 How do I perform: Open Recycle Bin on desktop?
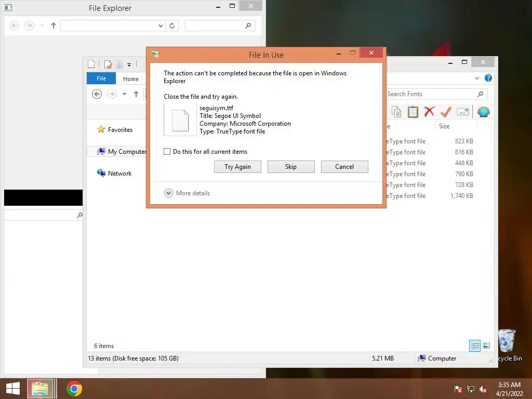coord(509,345)
